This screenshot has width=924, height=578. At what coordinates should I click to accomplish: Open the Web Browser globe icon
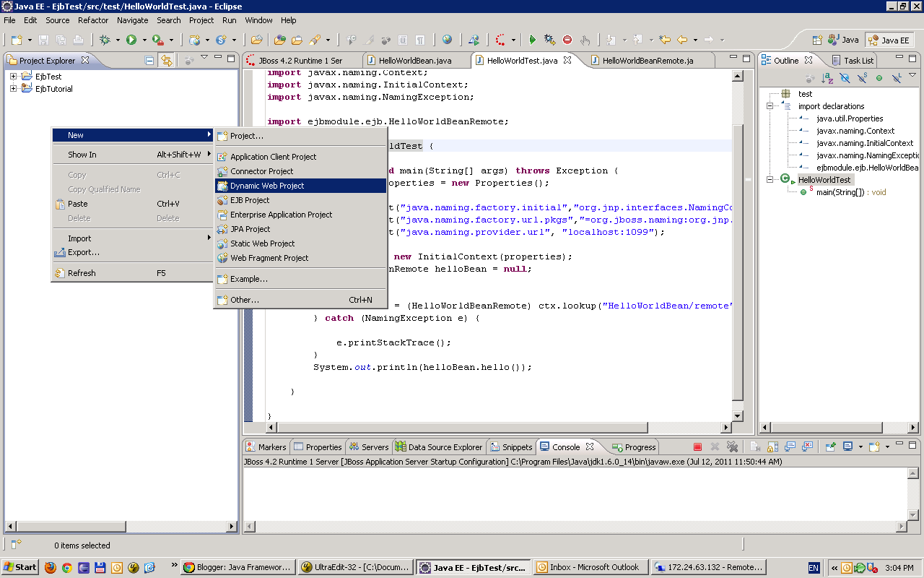[x=448, y=39]
